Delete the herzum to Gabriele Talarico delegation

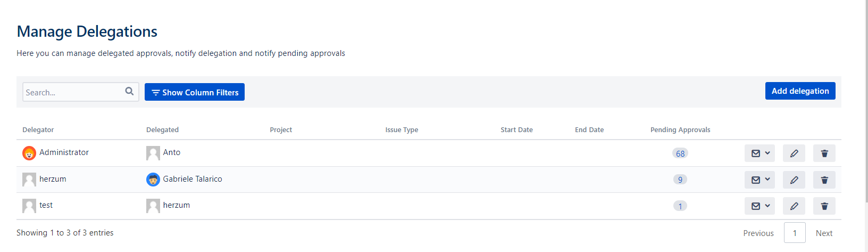coord(824,180)
